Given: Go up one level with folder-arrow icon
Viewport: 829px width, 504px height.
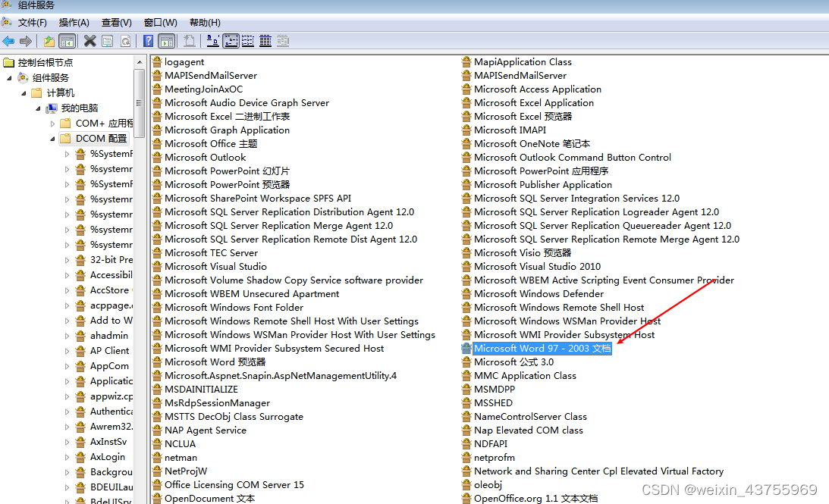Looking at the screenshot, I should tap(49, 41).
